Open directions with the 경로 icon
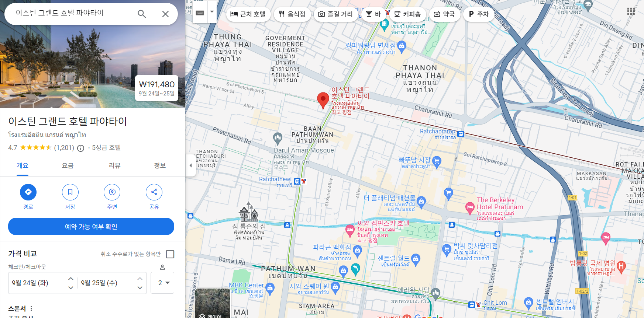This screenshot has width=644, height=318. coord(28,192)
